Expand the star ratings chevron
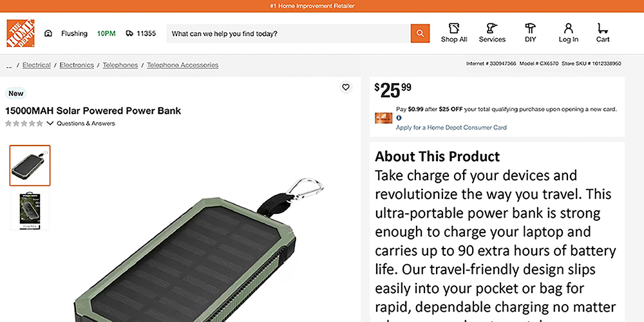This screenshot has height=322, width=644. [50, 123]
